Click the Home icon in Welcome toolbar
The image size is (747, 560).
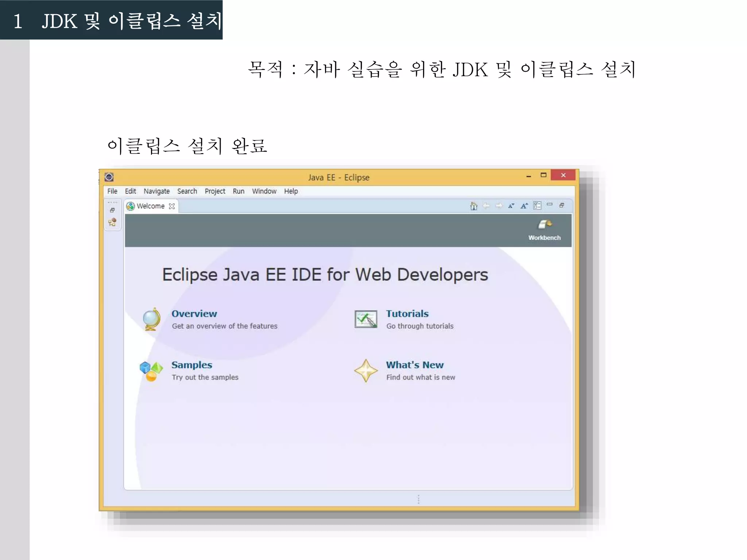pos(474,206)
